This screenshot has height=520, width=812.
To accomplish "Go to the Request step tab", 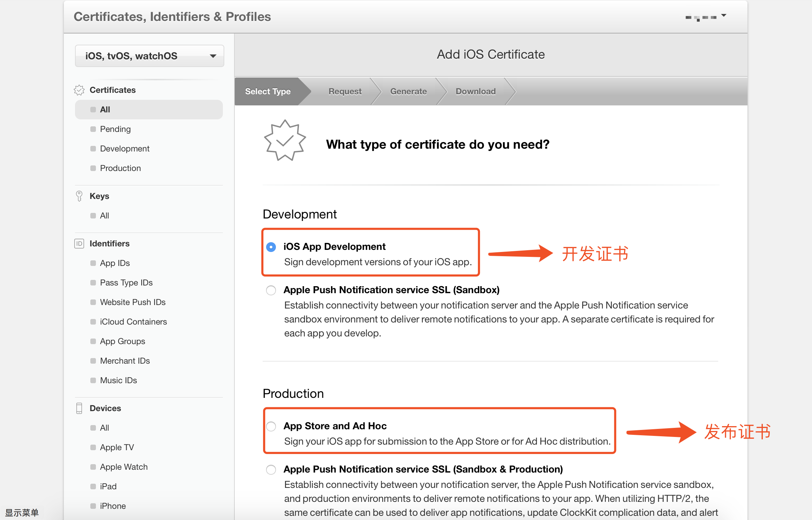I will point(345,91).
